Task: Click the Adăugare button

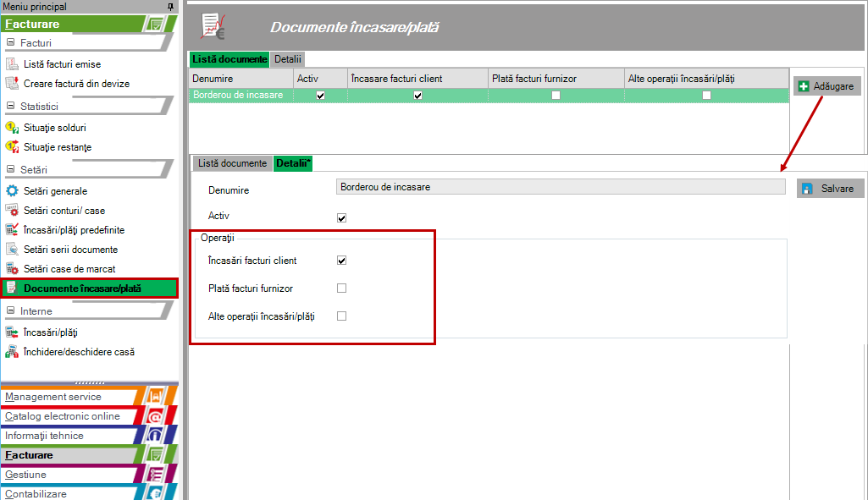Action: (x=827, y=86)
